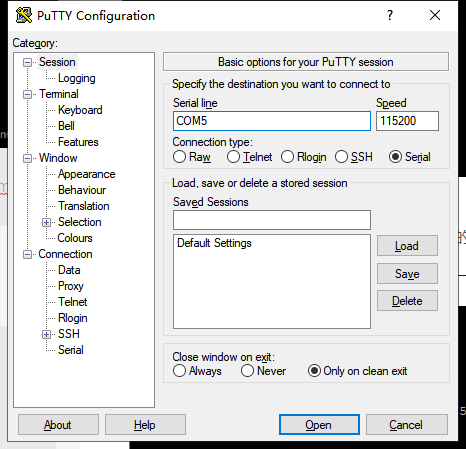Click the Load button
466x449 pixels.
(x=407, y=246)
